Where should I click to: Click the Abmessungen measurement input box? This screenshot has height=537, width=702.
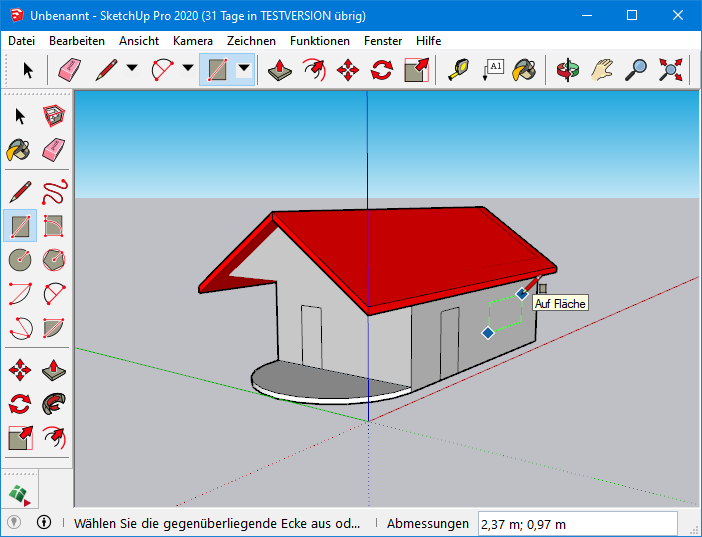click(577, 523)
